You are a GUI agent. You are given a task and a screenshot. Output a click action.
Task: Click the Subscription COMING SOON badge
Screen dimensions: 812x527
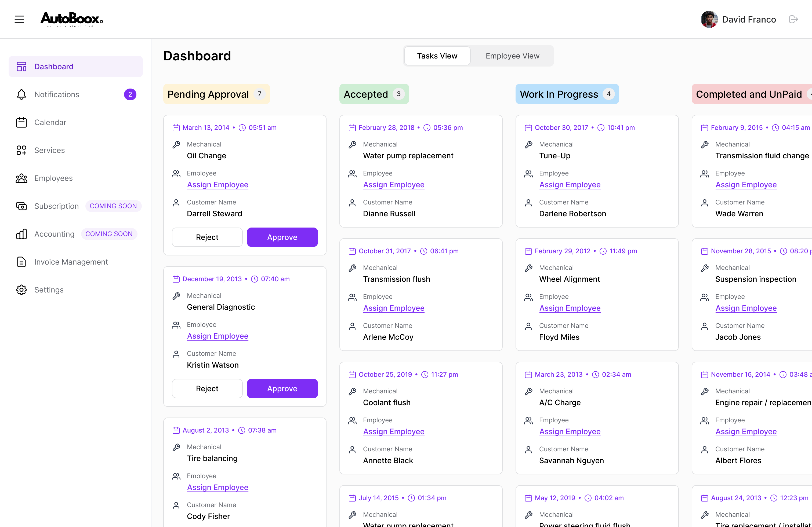[x=113, y=206]
